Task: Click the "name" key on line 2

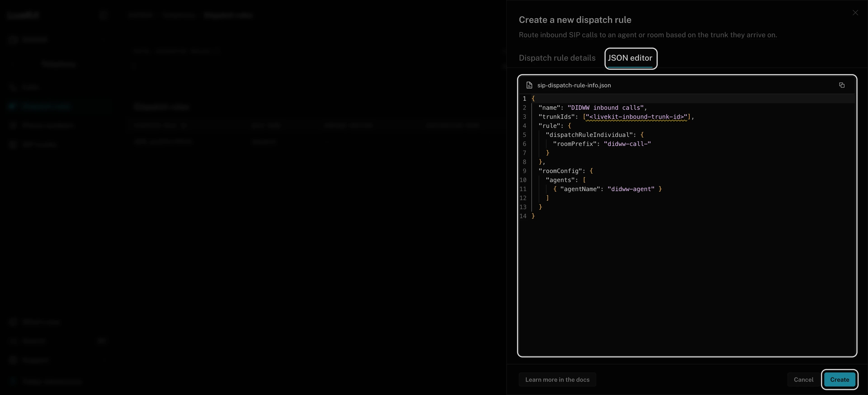Action: [549, 108]
